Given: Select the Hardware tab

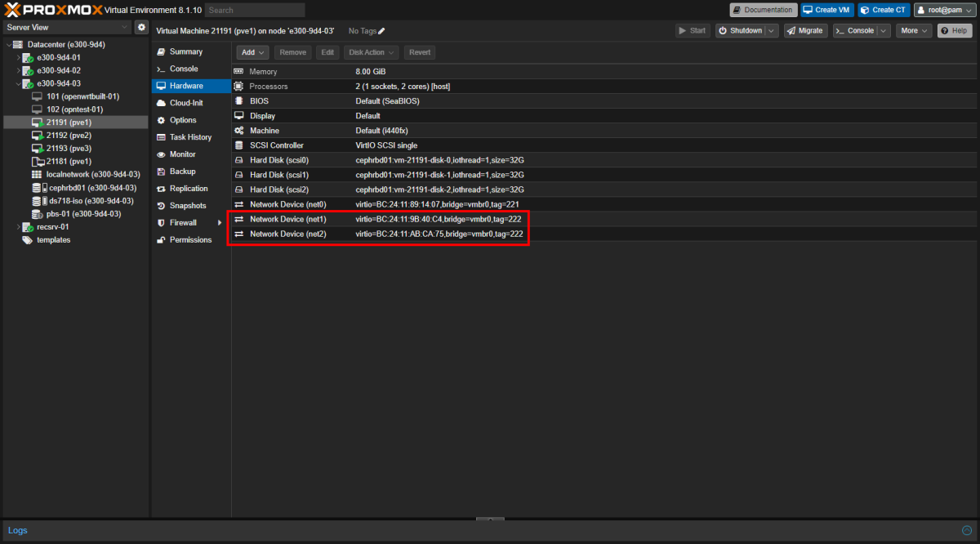Looking at the screenshot, I should (x=191, y=86).
